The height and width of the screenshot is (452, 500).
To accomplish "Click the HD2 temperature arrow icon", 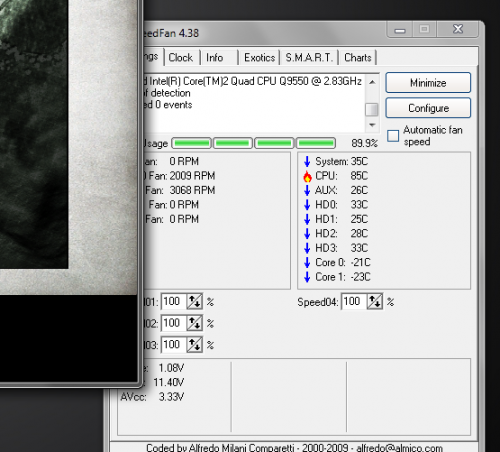I will 307,234.
